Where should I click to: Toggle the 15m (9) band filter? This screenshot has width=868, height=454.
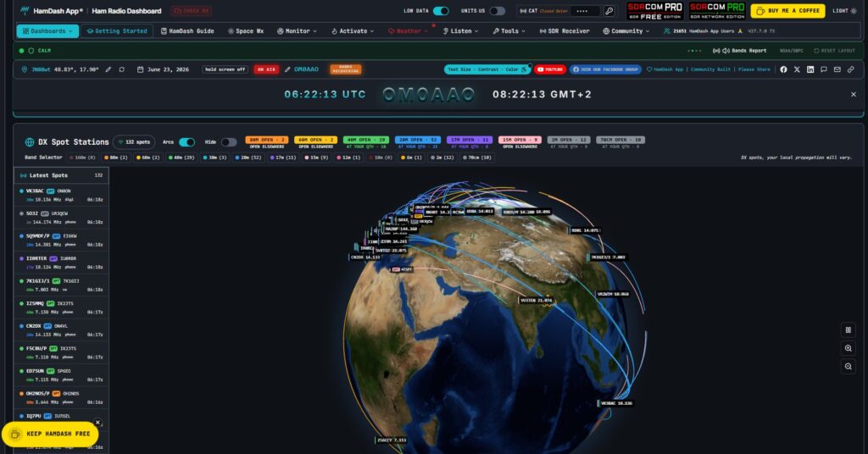(317, 158)
